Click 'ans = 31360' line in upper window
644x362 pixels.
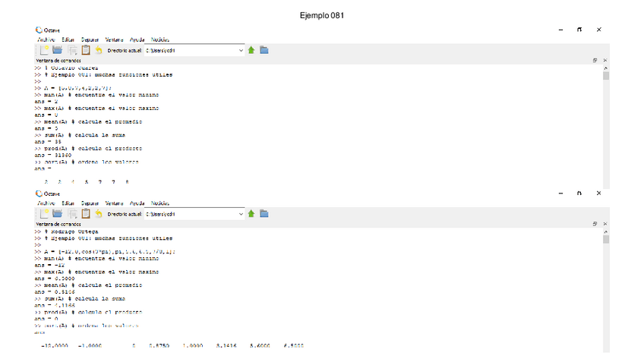(x=53, y=155)
